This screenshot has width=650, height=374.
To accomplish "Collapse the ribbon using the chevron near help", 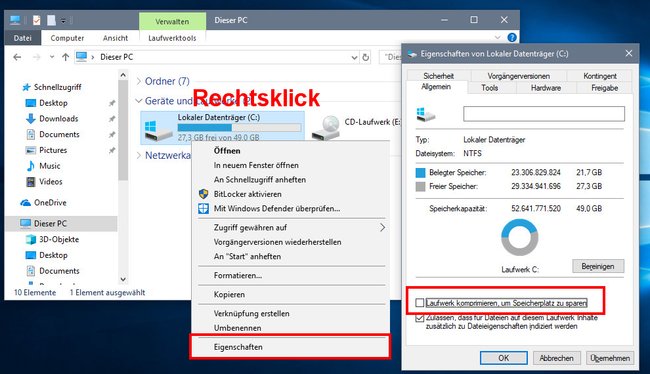I will click(498, 38).
